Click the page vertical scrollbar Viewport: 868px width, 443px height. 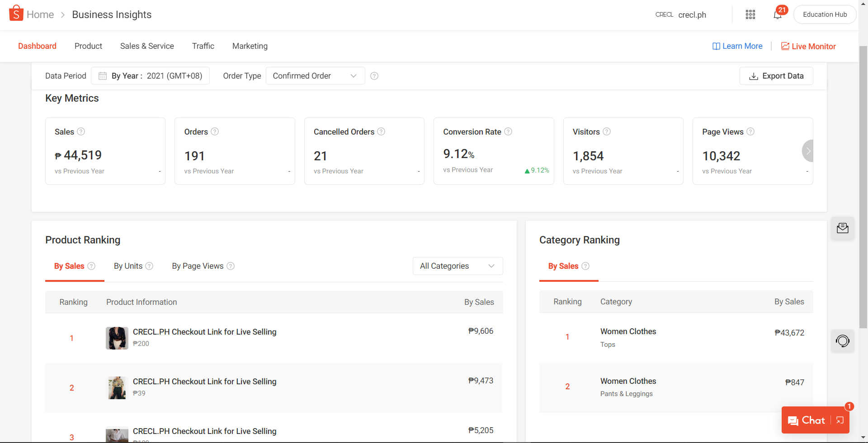pyautogui.click(x=863, y=187)
